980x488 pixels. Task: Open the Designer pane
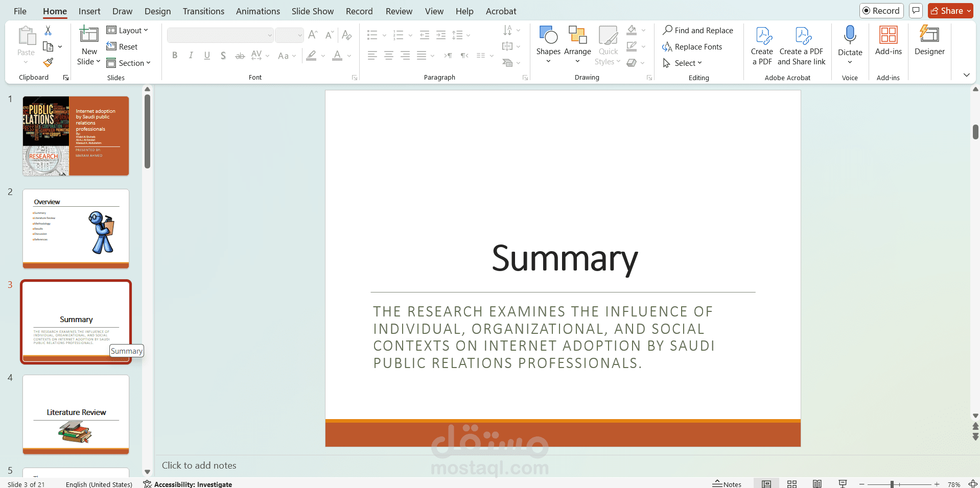(x=929, y=41)
